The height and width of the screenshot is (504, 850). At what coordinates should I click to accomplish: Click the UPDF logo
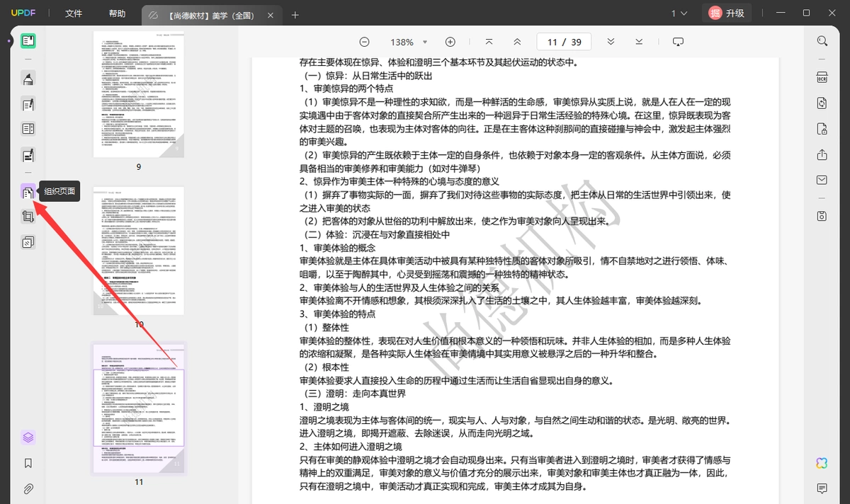click(x=23, y=13)
